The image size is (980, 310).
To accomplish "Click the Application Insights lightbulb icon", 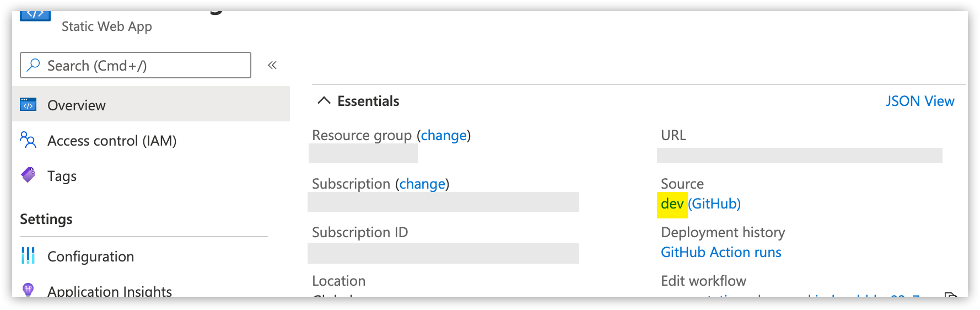I will (x=28, y=290).
